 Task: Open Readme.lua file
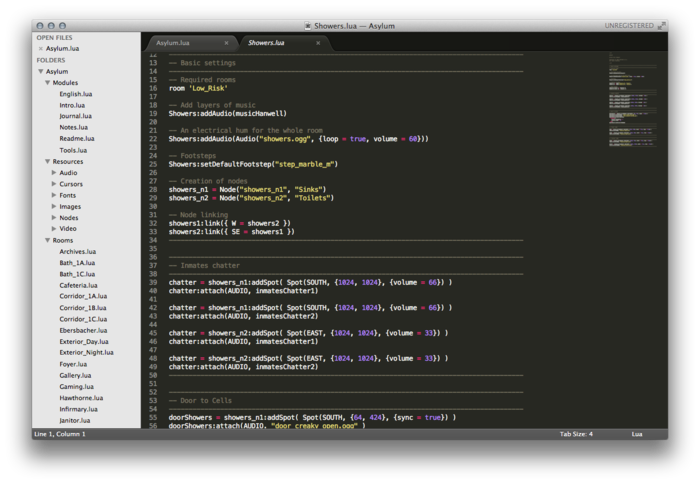click(77, 139)
